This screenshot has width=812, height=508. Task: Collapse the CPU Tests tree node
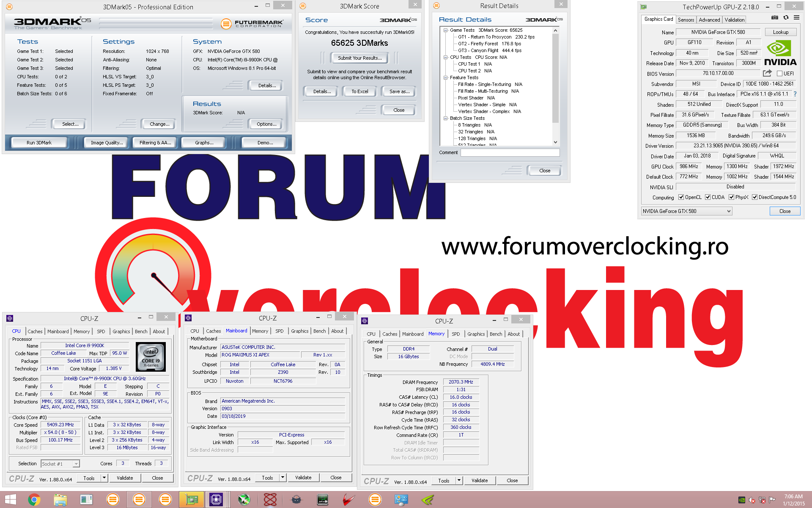tap(445, 57)
